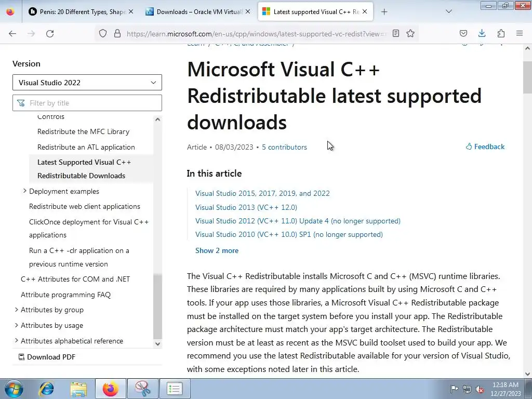Open ClickOnce deployment for Visual C++ applications
Viewport: 532px width, 399px height.
pos(89,229)
